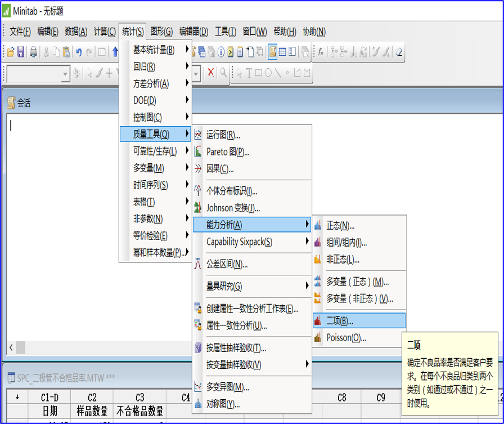Open the fx formula icon in toolbar
The height and width of the screenshot is (424, 504).
(x=320, y=52)
